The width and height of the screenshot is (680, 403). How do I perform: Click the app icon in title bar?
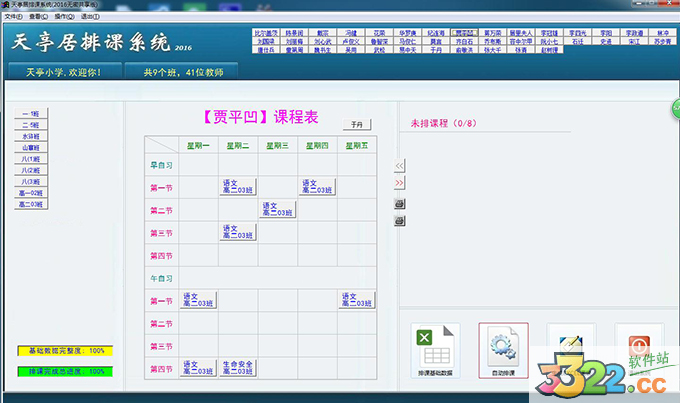[x=5, y=5]
